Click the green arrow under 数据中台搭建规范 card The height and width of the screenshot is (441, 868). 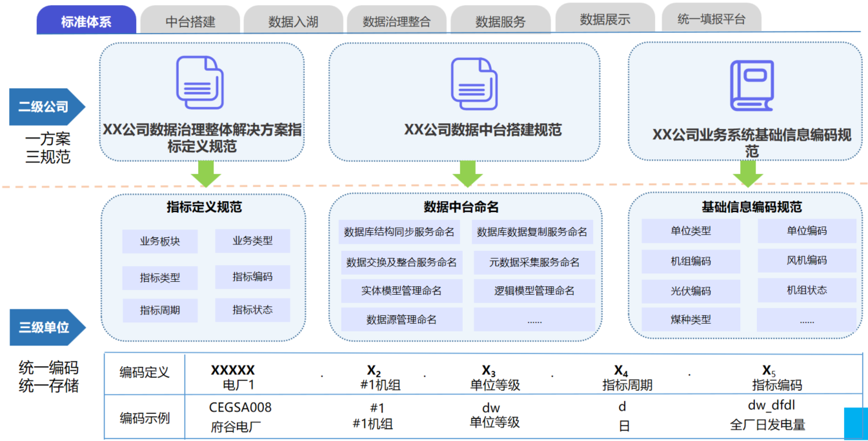click(x=467, y=173)
